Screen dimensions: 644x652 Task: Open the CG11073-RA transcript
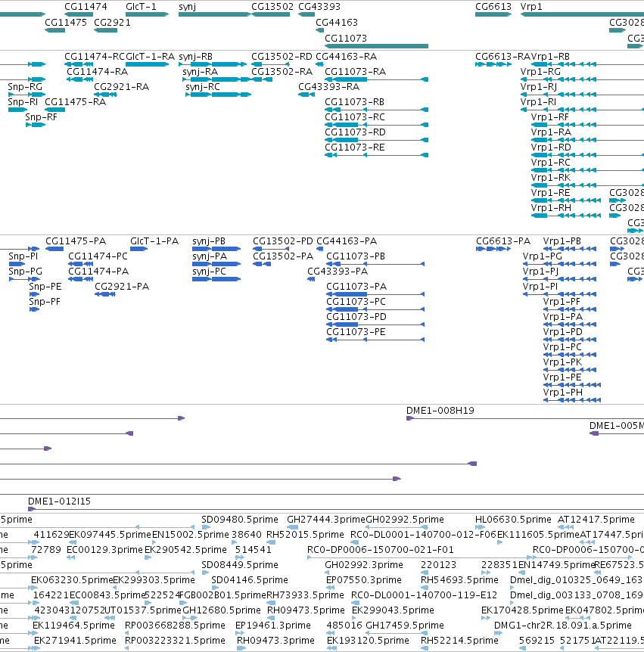tap(377, 79)
